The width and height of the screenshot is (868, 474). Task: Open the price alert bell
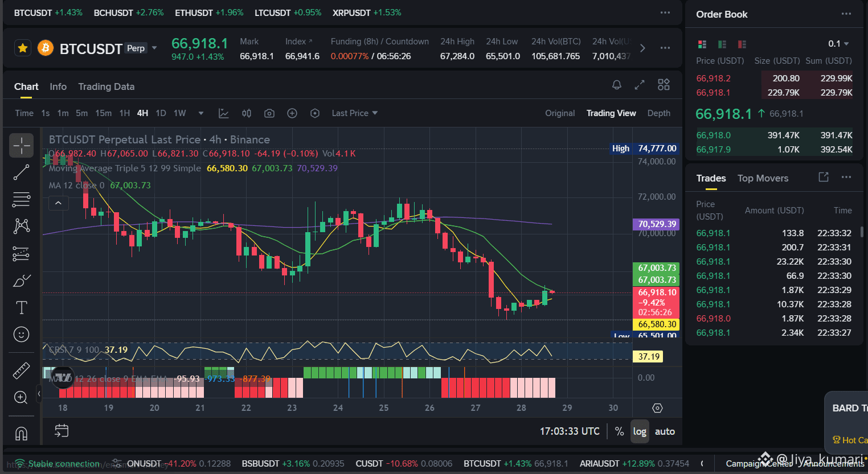[x=616, y=85]
